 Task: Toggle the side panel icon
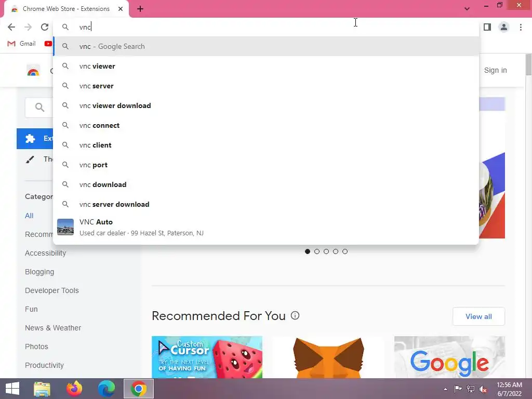(x=487, y=27)
